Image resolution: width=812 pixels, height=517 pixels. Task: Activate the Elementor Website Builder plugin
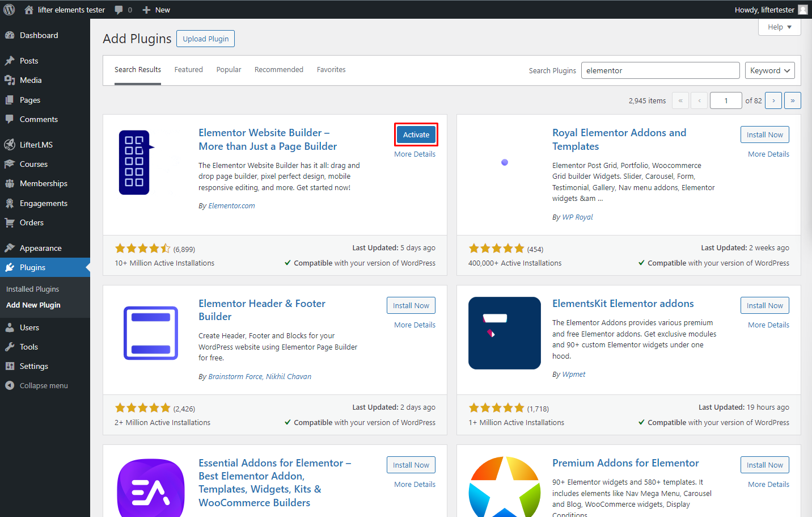[416, 134]
